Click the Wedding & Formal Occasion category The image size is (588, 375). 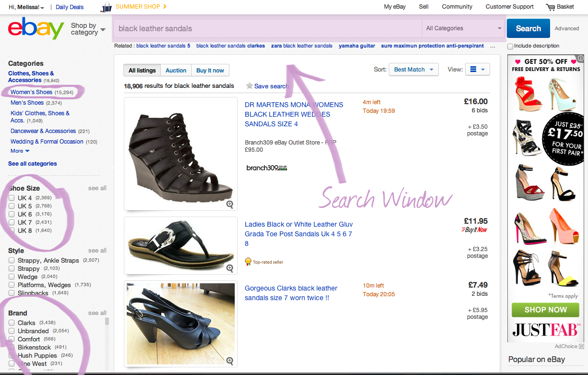click(47, 142)
